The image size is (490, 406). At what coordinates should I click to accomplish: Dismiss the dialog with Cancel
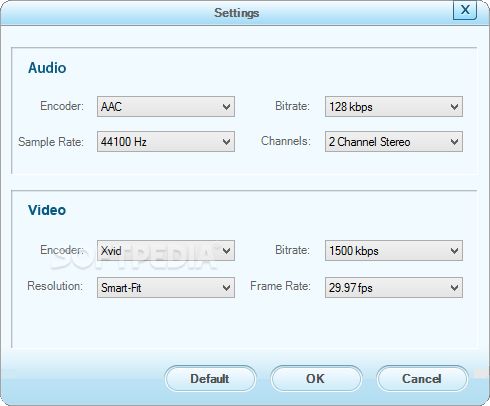click(422, 379)
